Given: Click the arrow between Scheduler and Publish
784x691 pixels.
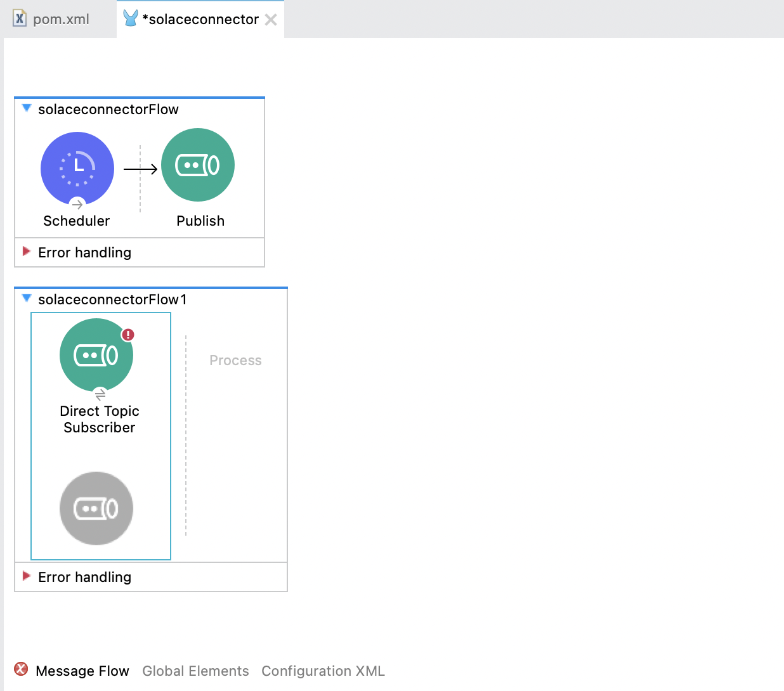Looking at the screenshot, I should tap(140, 169).
